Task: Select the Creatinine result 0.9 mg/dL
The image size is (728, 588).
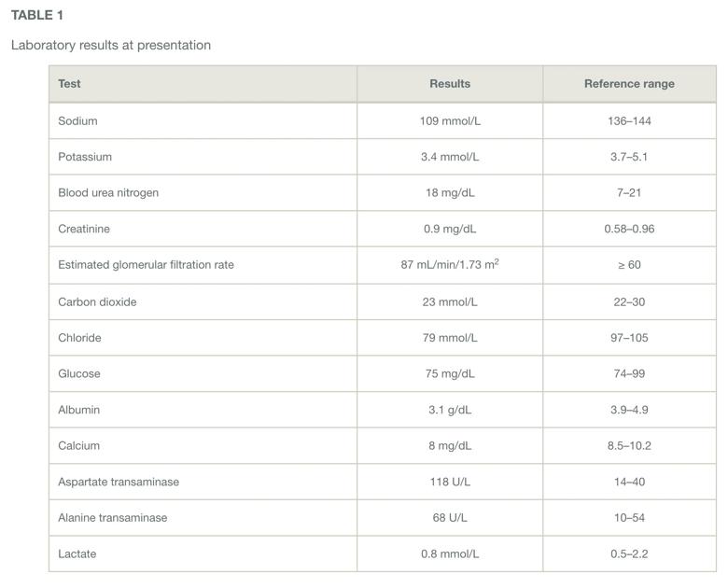Action: (x=450, y=229)
